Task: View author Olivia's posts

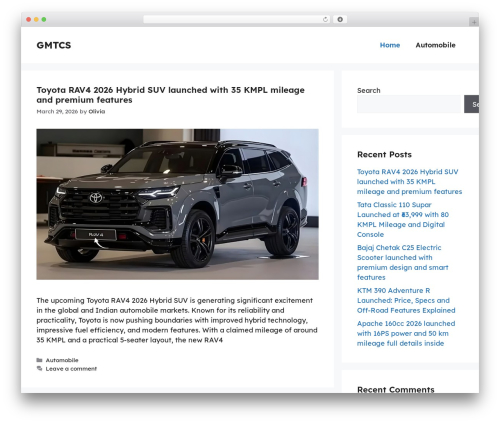Action: click(97, 112)
